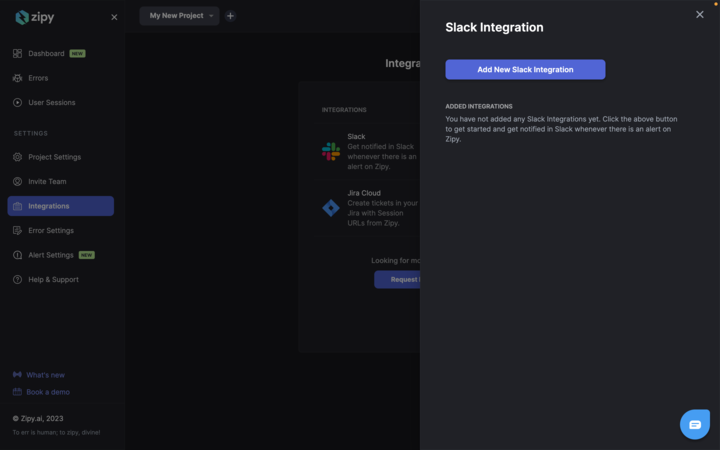
Task: Click the User Sessions play icon
Action: point(18,103)
